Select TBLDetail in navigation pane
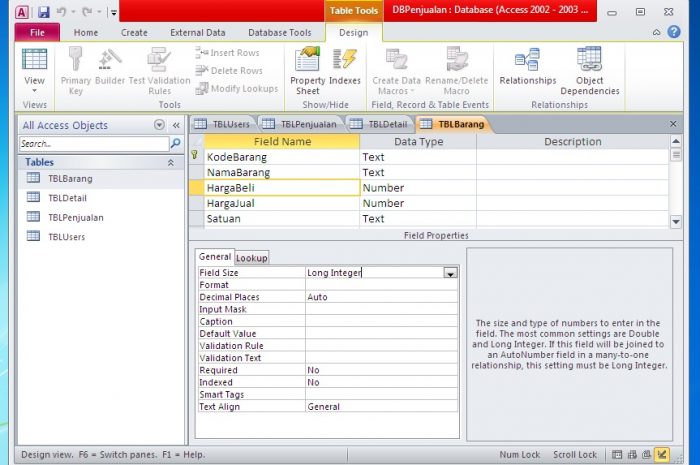This screenshot has height=465, width=700. coord(67,198)
